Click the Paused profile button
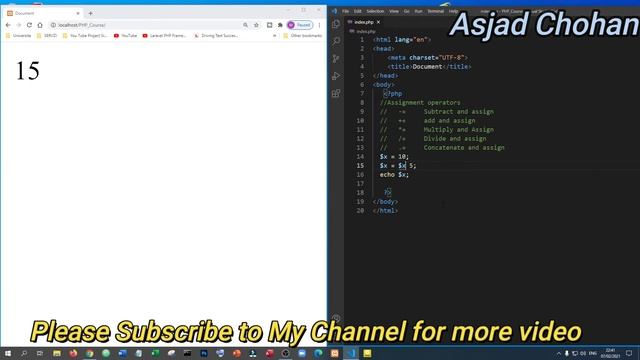640x360 pixels. coord(300,25)
